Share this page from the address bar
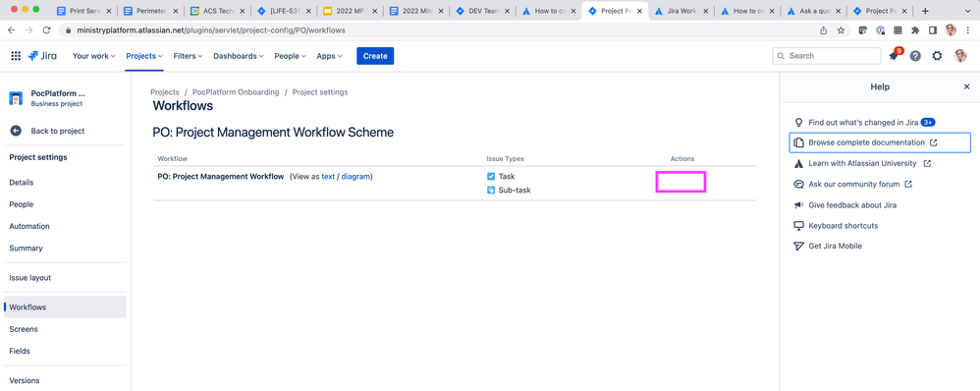This screenshot has width=980, height=391. (x=824, y=30)
